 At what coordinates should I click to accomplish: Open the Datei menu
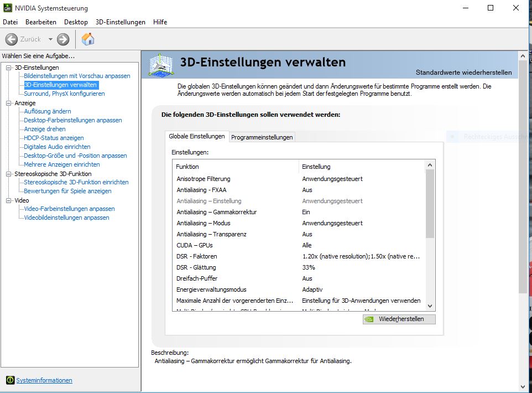coord(10,22)
